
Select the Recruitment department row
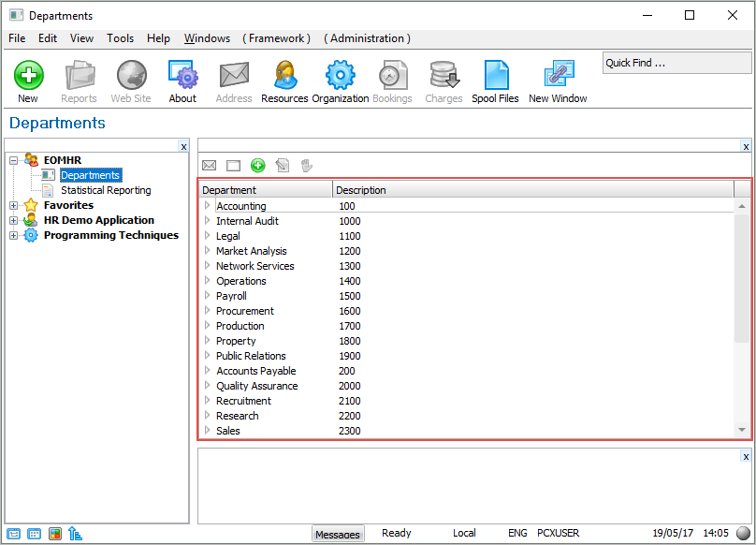tap(467, 401)
